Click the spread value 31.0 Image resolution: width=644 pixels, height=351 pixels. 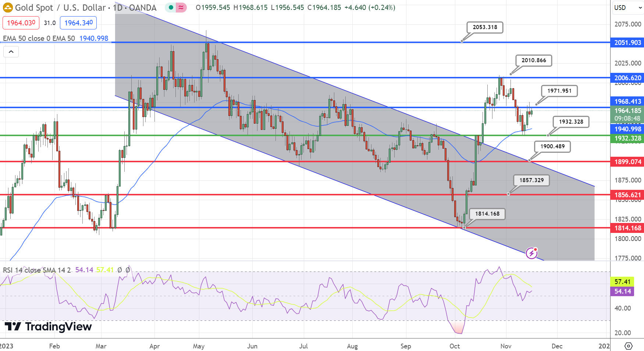click(x=50, y=23)
